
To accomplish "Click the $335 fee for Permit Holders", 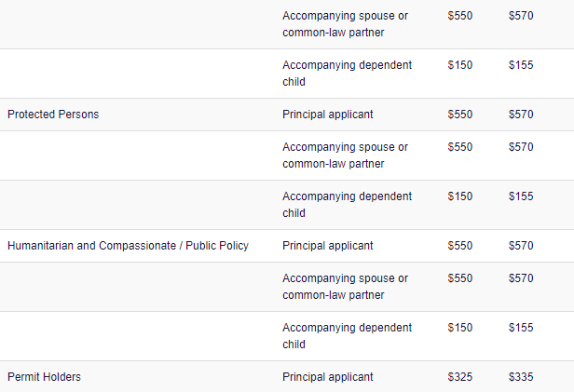I will [x=521, y=377].
